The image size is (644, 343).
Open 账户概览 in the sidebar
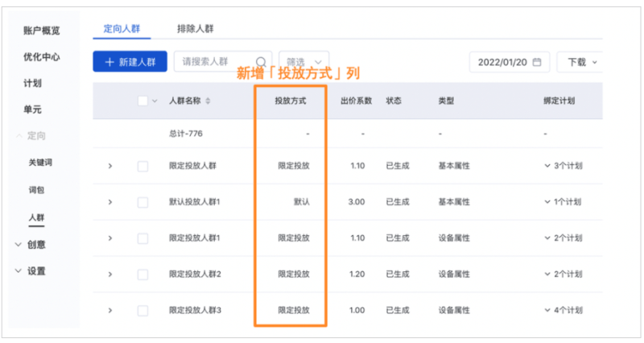[42, 31]
